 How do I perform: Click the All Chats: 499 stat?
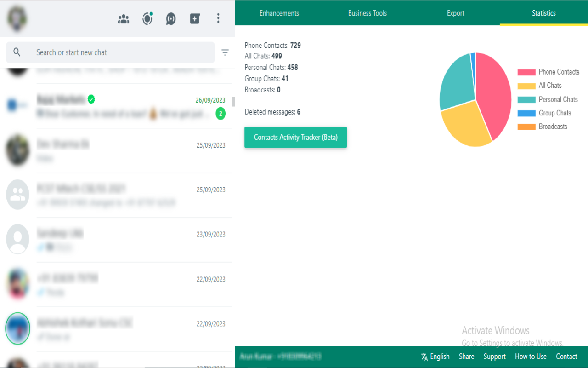[x=263, y=56]
